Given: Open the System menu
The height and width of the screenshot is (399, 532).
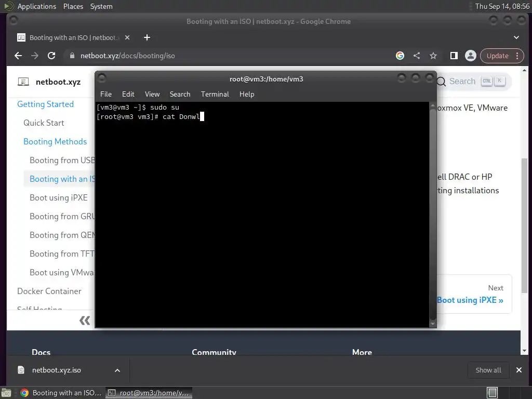Looking at the screenshot, I should (101, 6).
